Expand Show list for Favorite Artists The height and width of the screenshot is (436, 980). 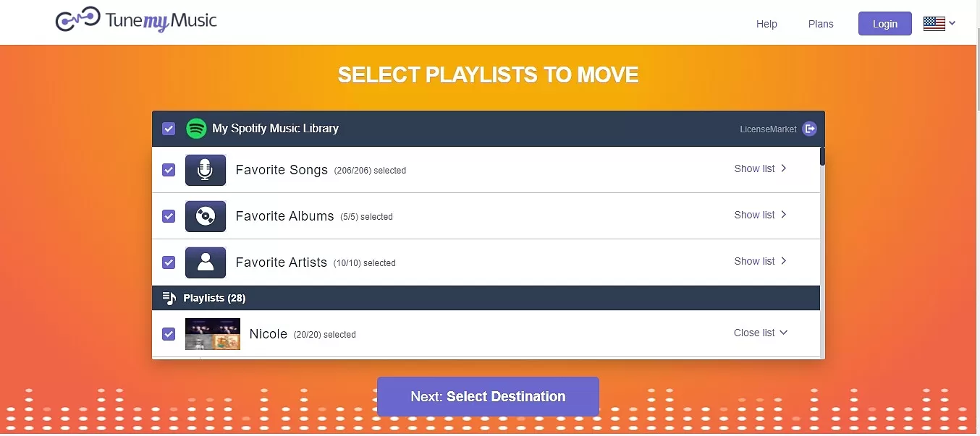[761, 261]
